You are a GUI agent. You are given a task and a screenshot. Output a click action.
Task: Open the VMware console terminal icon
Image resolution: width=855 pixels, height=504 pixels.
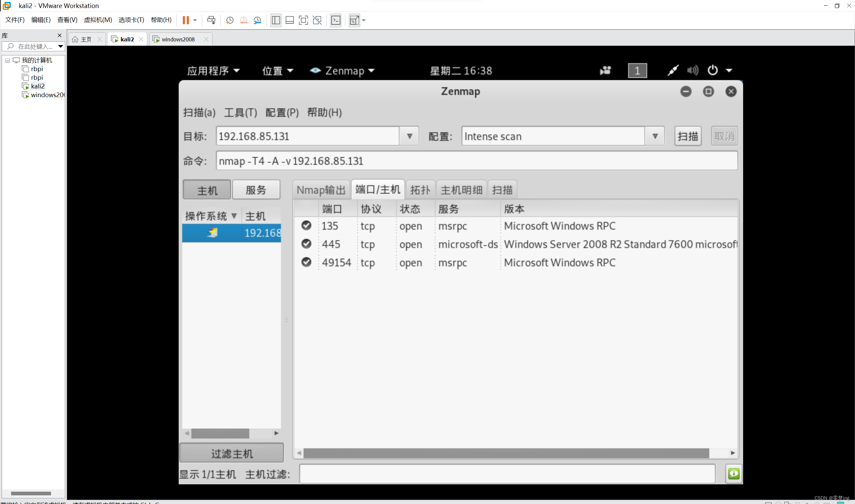click(x=336, y=20)
